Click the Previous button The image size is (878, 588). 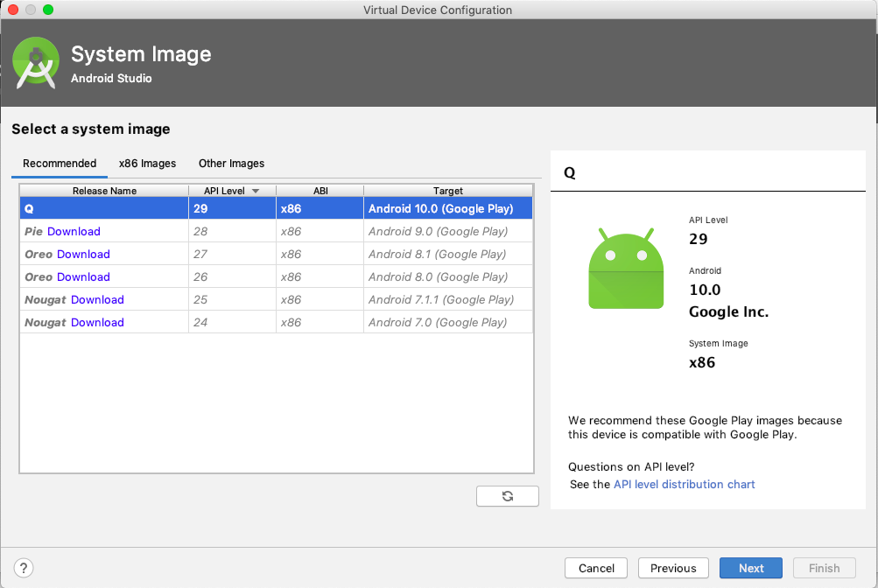[673, 568]
